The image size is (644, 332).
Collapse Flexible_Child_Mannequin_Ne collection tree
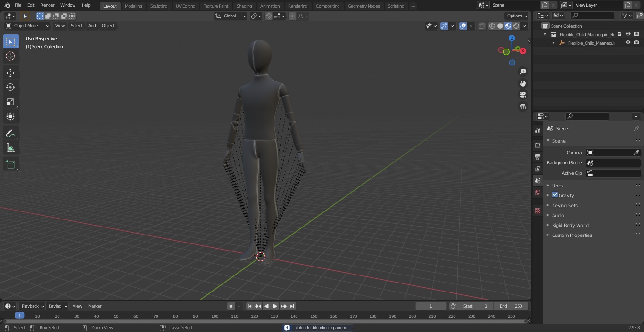tap(545, 34)
